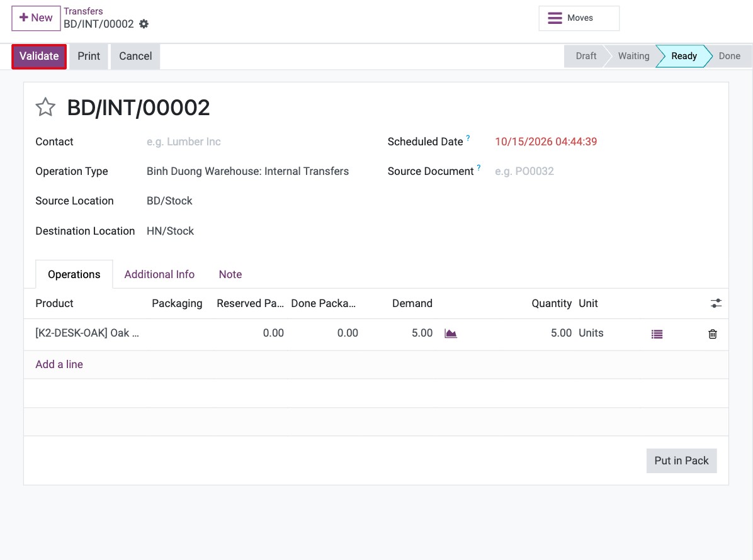Select Done status in the status bar
Viewport: 753px width, 560px height.
[x=729, y=56]
